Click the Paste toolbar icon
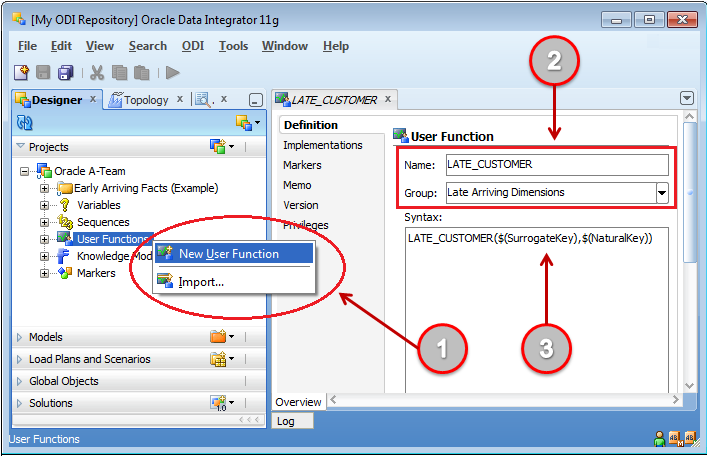 (141, 72)
